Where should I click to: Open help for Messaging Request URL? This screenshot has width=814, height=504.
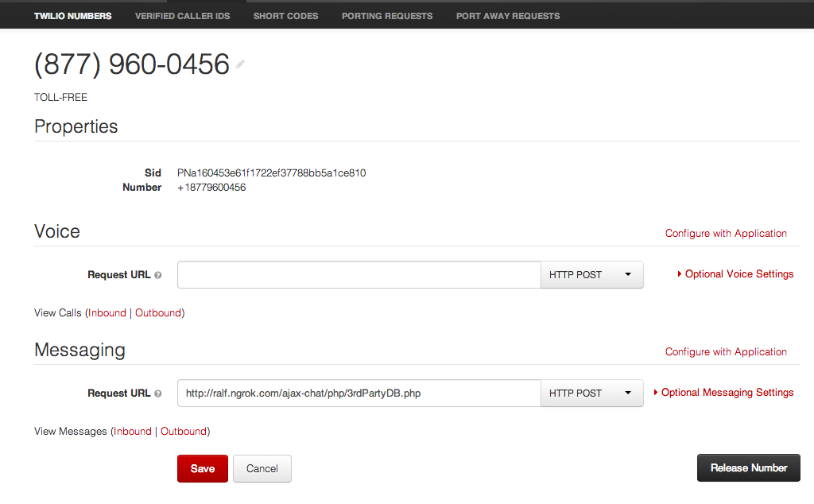click(x=158, y=394)
